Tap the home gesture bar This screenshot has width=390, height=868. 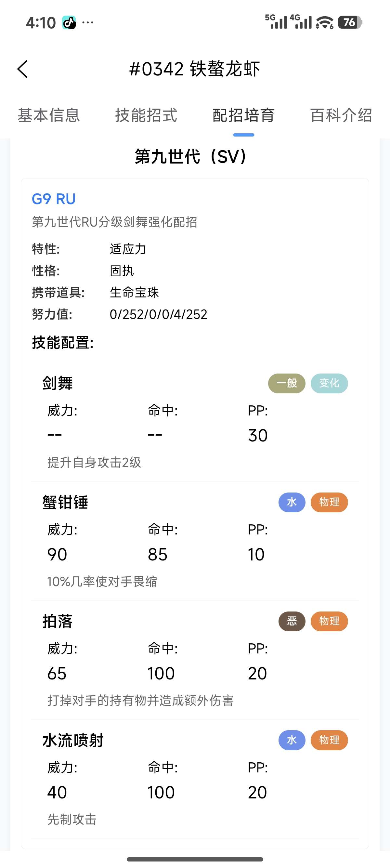tap(195, 859)
